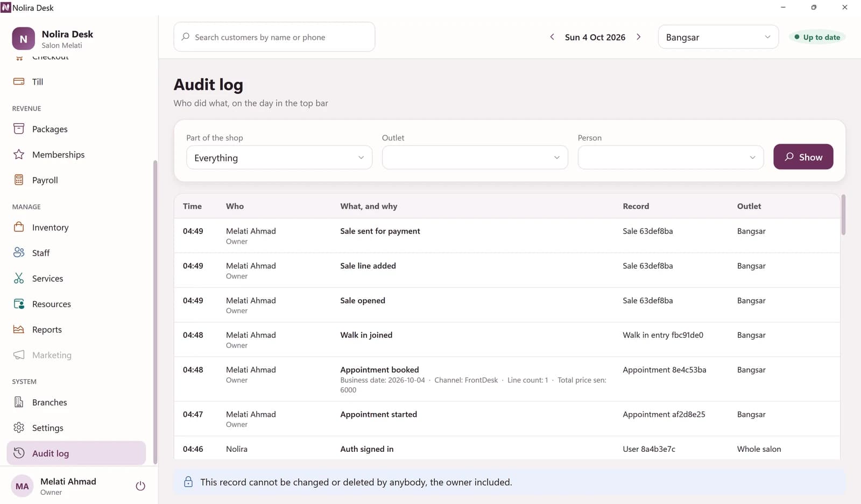Open the Packages page label
The image size is (861, 504).
[50, 129]
